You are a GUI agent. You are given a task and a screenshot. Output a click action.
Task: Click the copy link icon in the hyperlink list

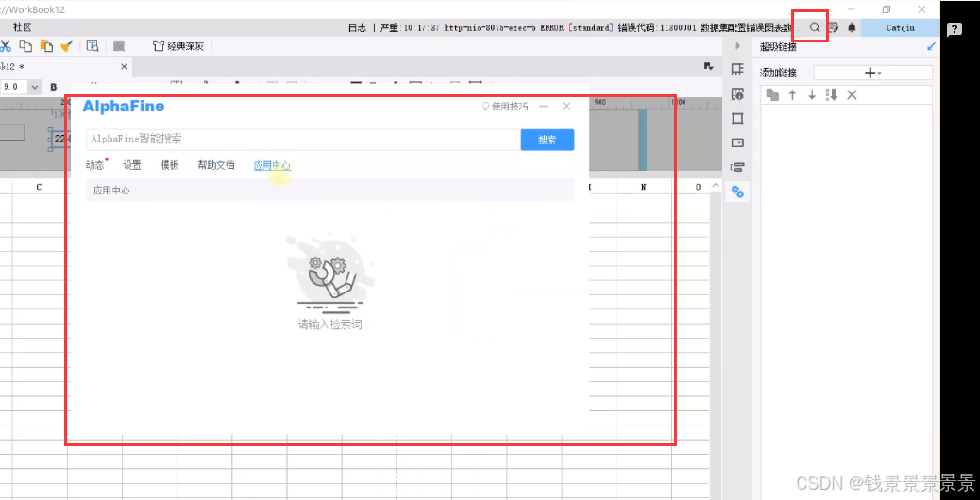click(x=773, y=95)
